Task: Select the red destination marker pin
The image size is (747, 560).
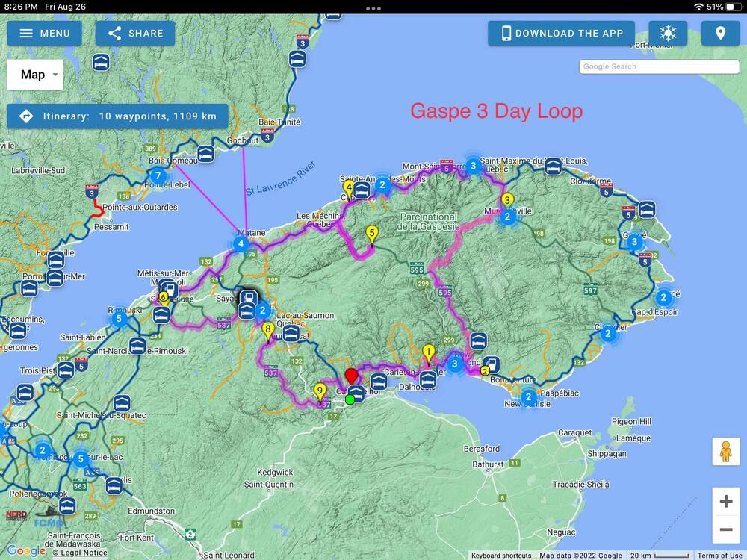Action: coord(351,375)
